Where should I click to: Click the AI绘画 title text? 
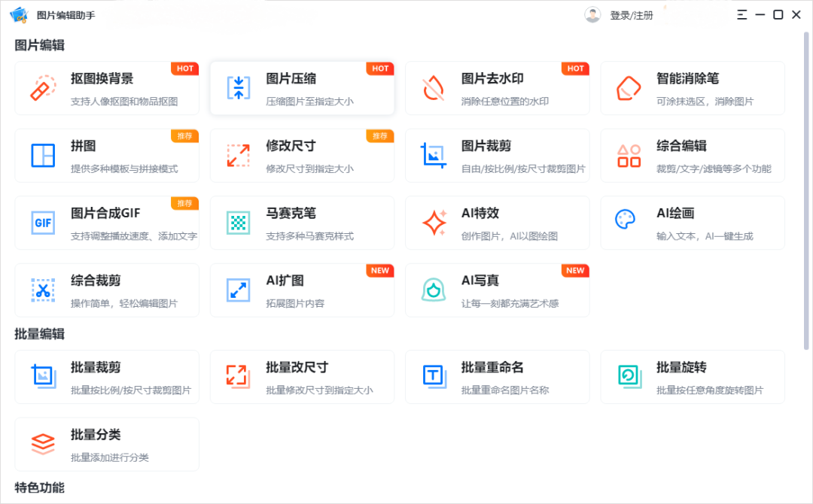coord(675,213)
